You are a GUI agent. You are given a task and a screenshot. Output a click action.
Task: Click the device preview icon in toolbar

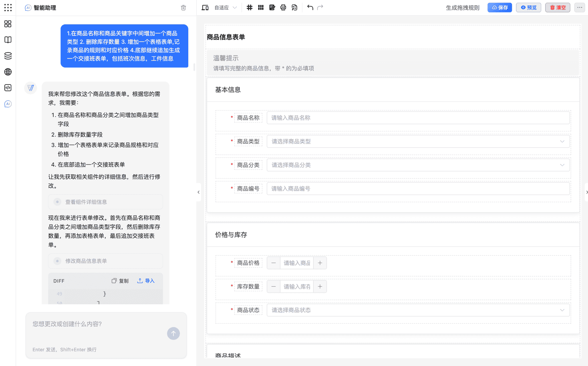(x=205, y=8)
